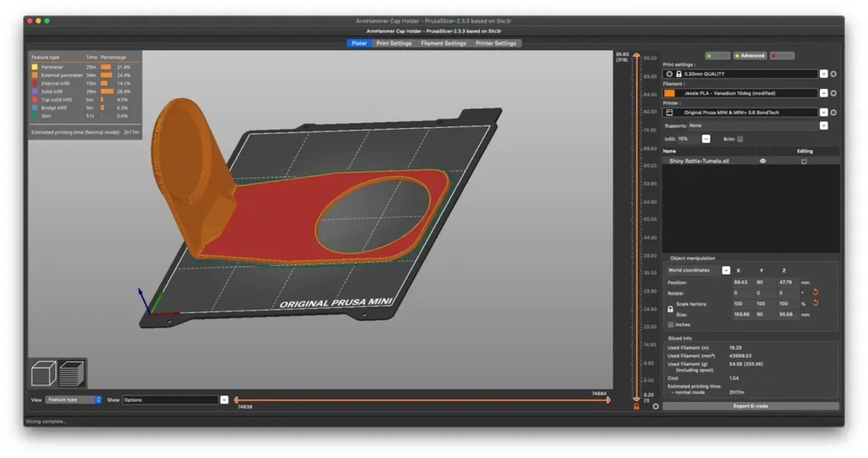Click the vertical layer slider bottom handle
868x458 pixels.
637,399
